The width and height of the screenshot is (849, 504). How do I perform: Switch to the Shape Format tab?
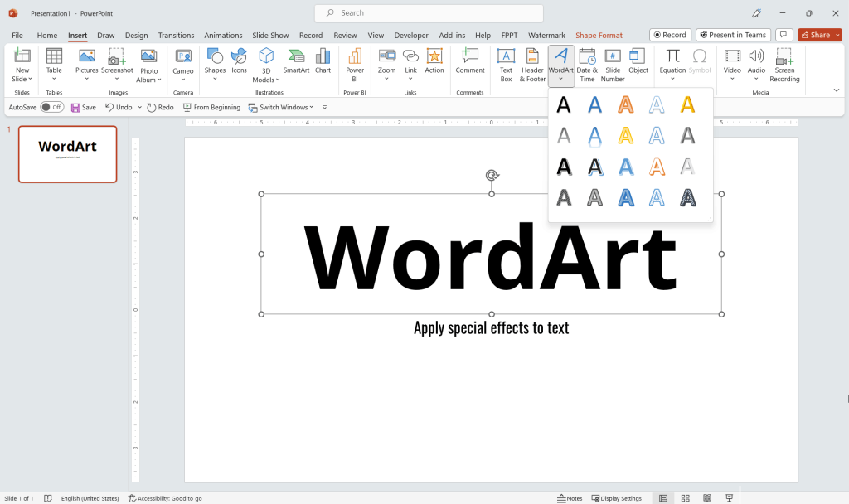(599, 35)
